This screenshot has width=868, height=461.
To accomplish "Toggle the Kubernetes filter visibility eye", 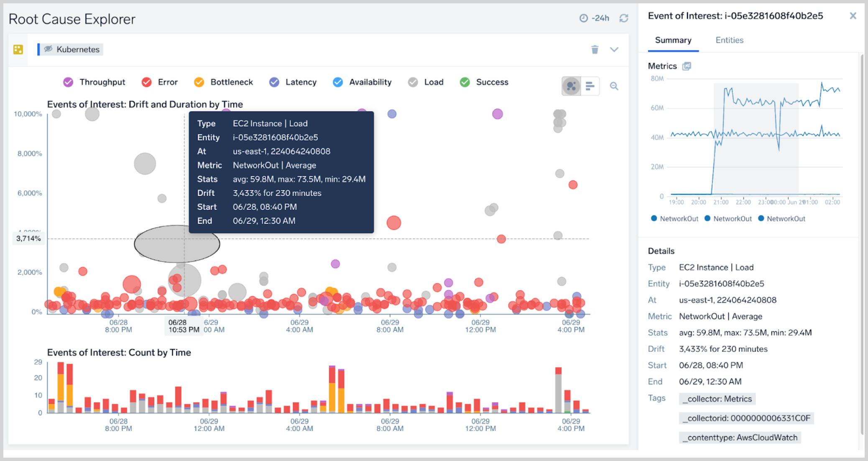I will click(x=49, y=49).
